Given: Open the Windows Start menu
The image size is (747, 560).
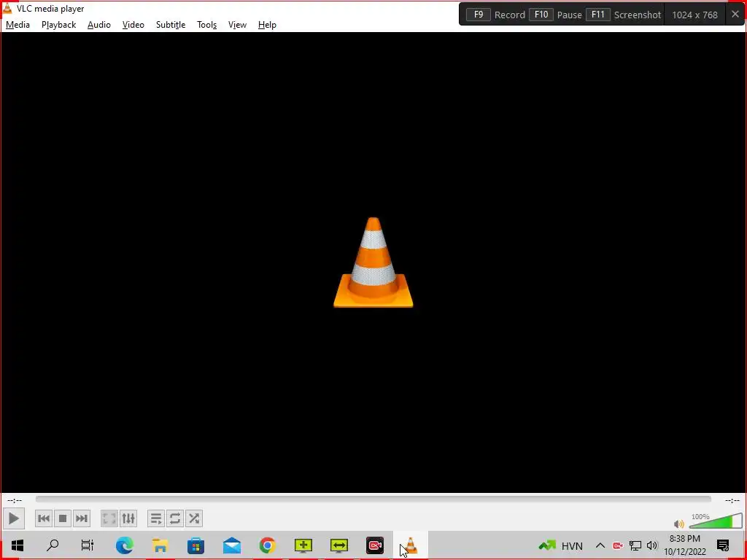Looking at the screenshot, I should [18, 545].
